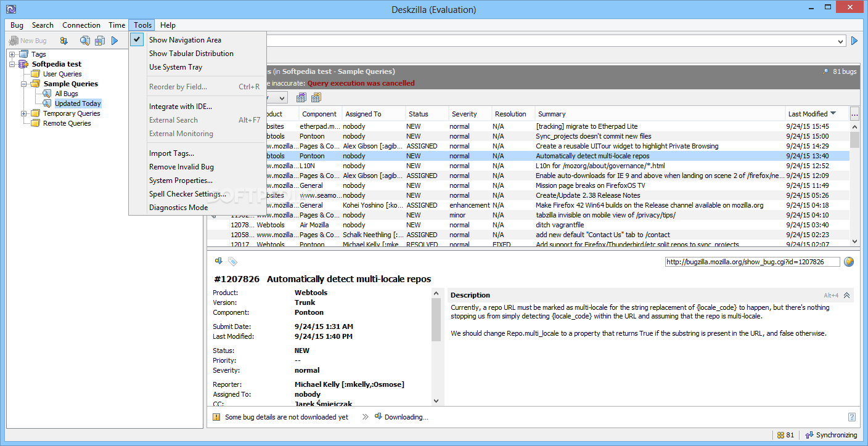Click the tag icon in details pane
Screen dimensions: 868x446
coord(232,261)
